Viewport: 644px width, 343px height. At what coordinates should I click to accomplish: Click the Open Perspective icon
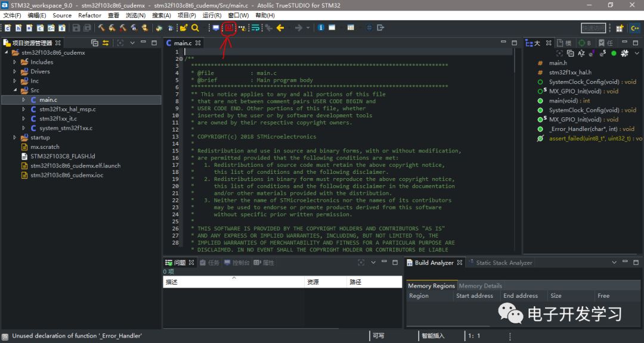click(x=620, y=28)
